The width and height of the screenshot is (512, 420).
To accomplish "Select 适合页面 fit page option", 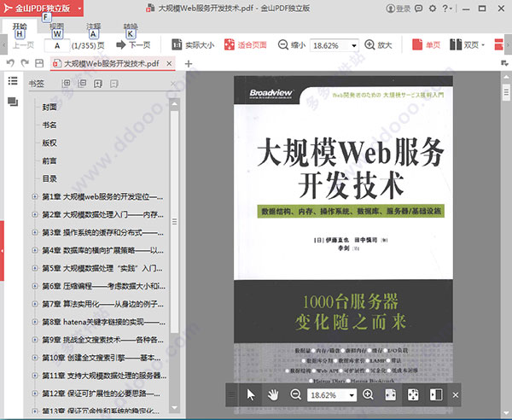I will 246,44.
